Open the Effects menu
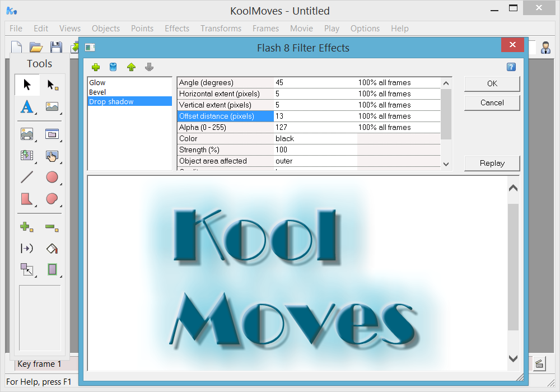The height and width of the screenshot is (392, 560). click(177, 28)
